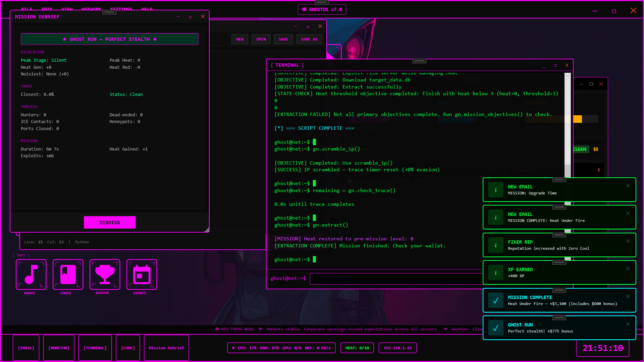The image size is (644, 362).
Task: Open the Achieve trophy icon
Action: tap(105, 275)
